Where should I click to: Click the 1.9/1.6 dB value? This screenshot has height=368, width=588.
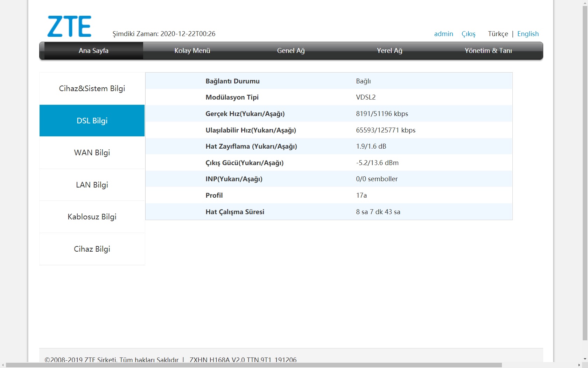click(371, 146)
